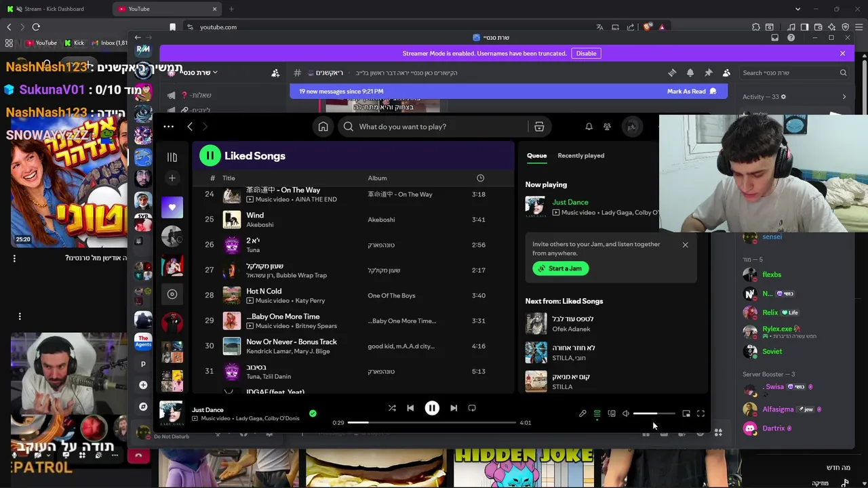Open Spotify notifications bell
This screenshot has height=488, width=868.
click(x=589, y=127)
